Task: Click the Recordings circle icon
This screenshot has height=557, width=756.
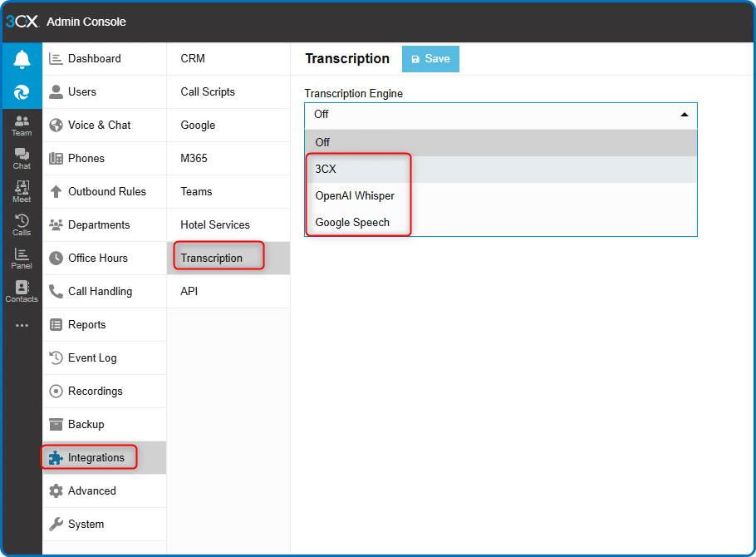Action: click(x=56, y=391)
